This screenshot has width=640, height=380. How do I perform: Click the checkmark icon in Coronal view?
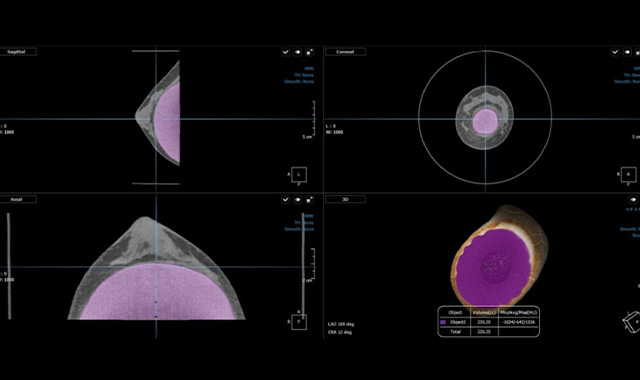[615, 52]
